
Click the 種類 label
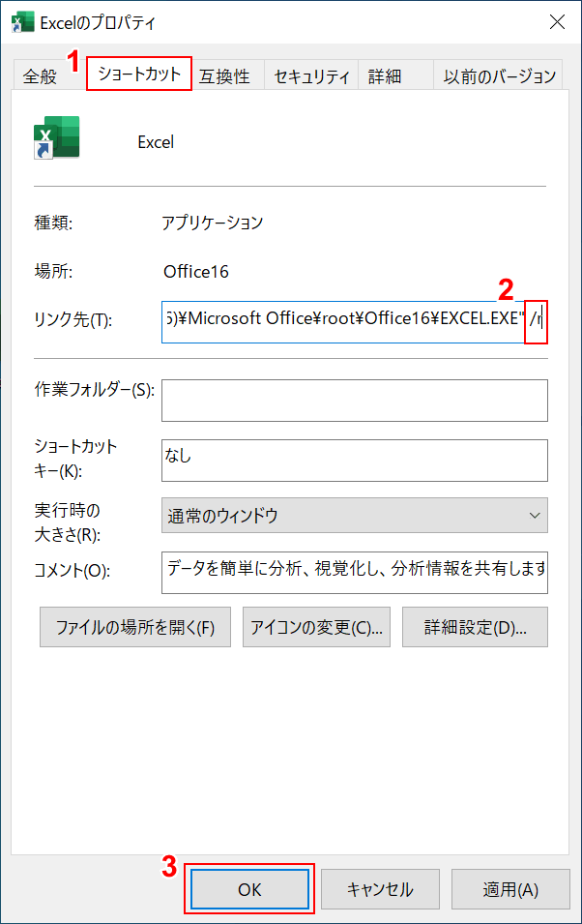53,223
